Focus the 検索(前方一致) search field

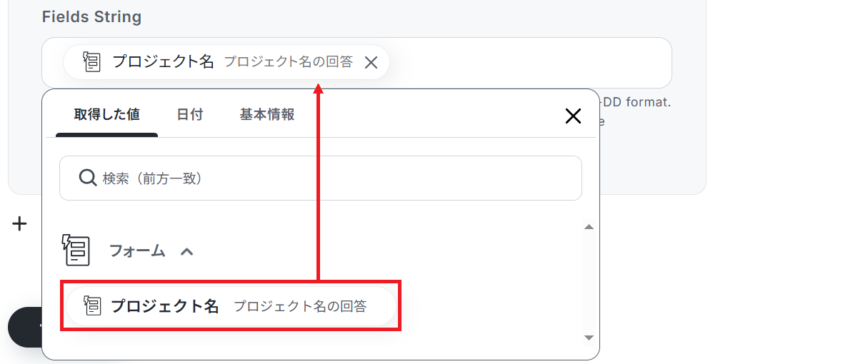click(321, 178)
